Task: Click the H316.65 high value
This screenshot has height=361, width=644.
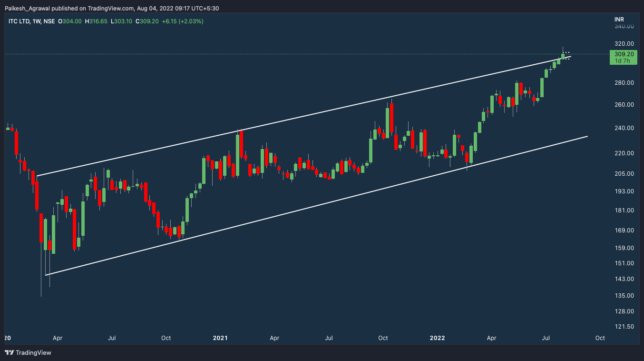Action: pyautogui.click(x=96, y=21)
